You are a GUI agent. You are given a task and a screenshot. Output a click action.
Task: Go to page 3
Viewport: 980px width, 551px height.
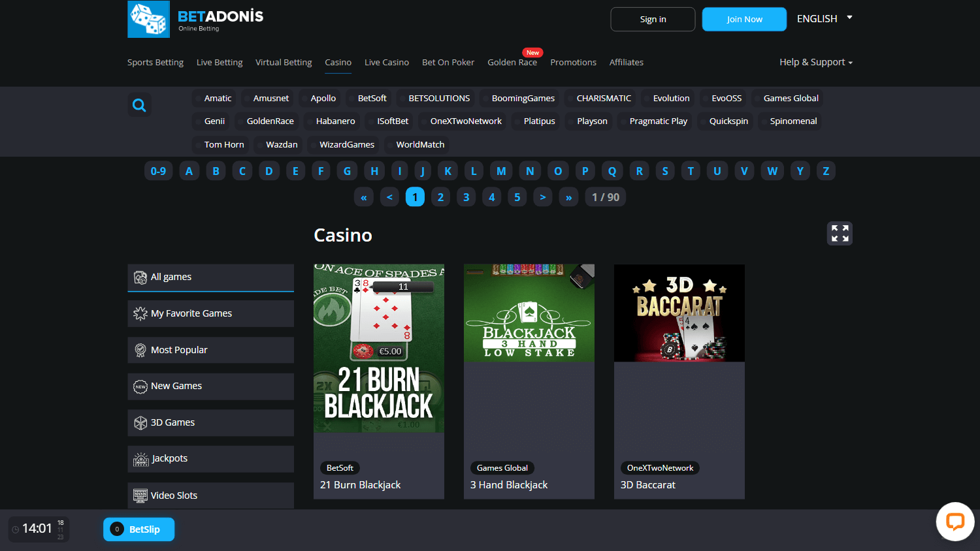coord(466,197)
